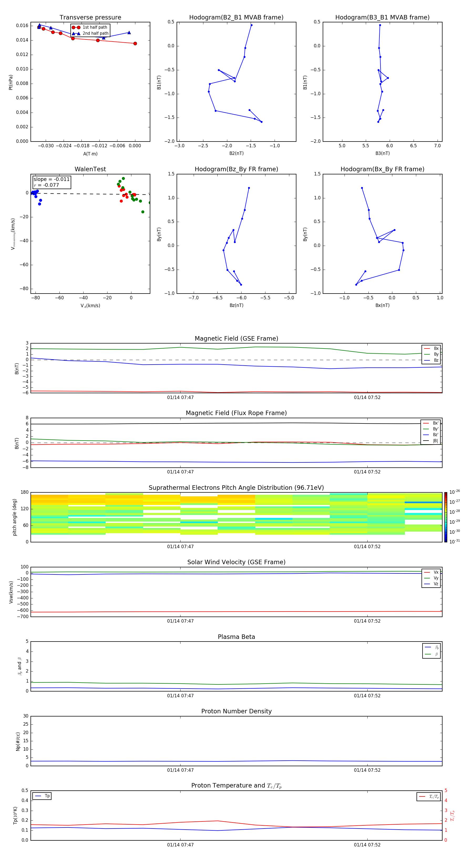This screenshot has width=473, height=868.
Task: Click the "Proton Number Density" title
Action: [x=236, y=711]
